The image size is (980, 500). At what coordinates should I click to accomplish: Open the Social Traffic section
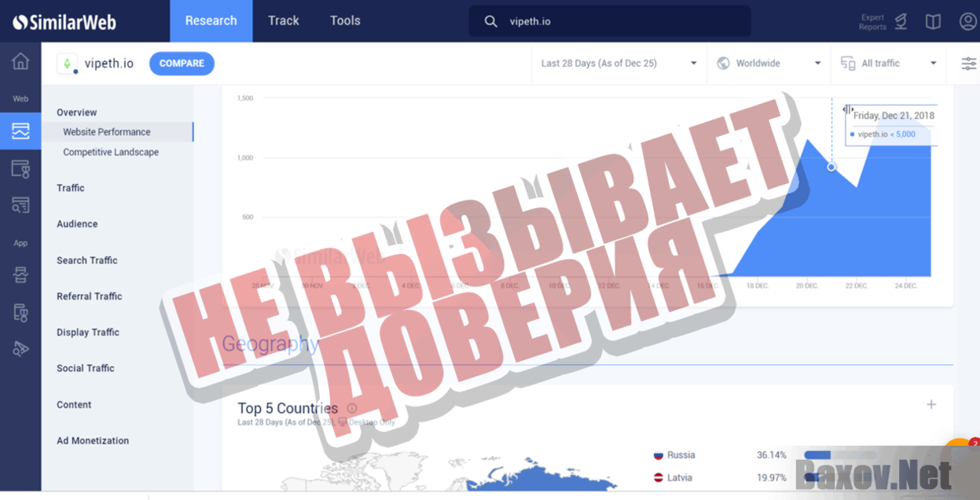click(86, 369)
